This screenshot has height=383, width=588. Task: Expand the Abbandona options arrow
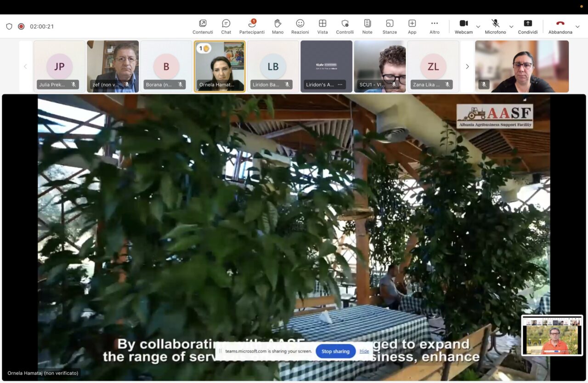pyautogui.click(x=577, y=27)
